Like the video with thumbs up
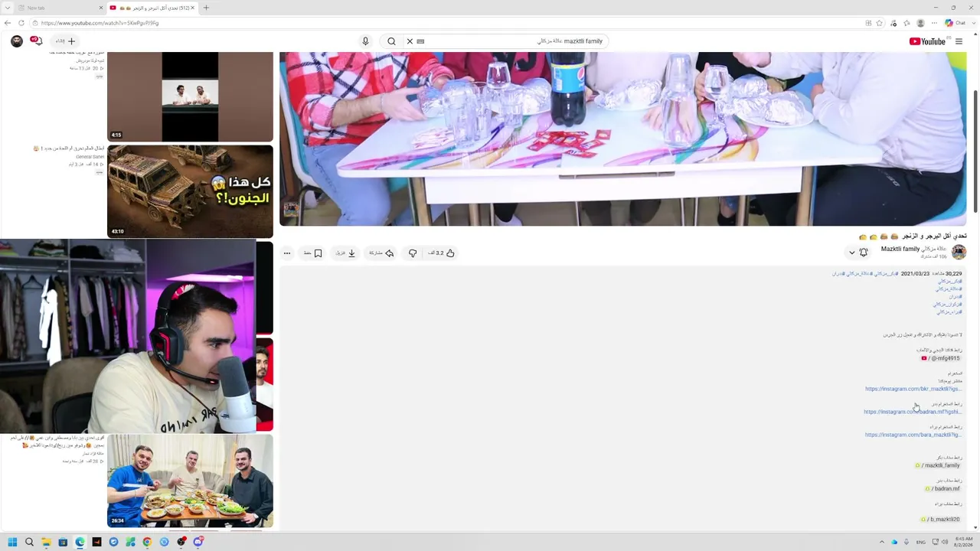Screen dimensions: 980x551 point(442,253)
